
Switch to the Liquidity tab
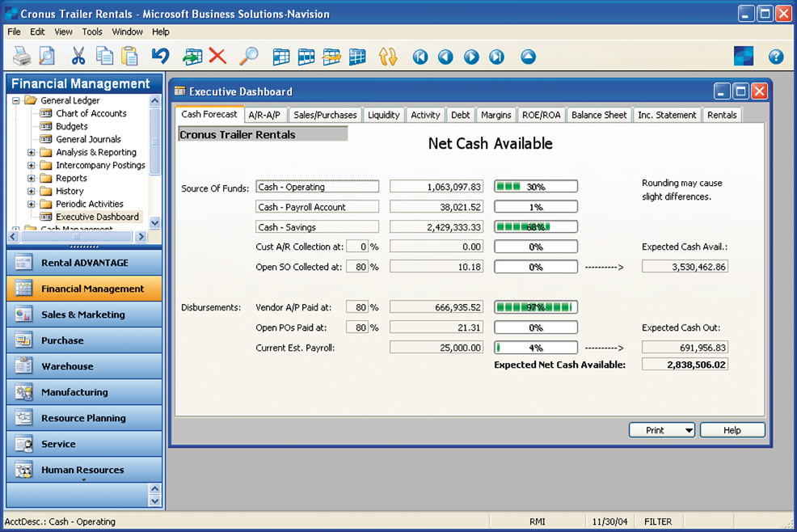click(384, 115)
